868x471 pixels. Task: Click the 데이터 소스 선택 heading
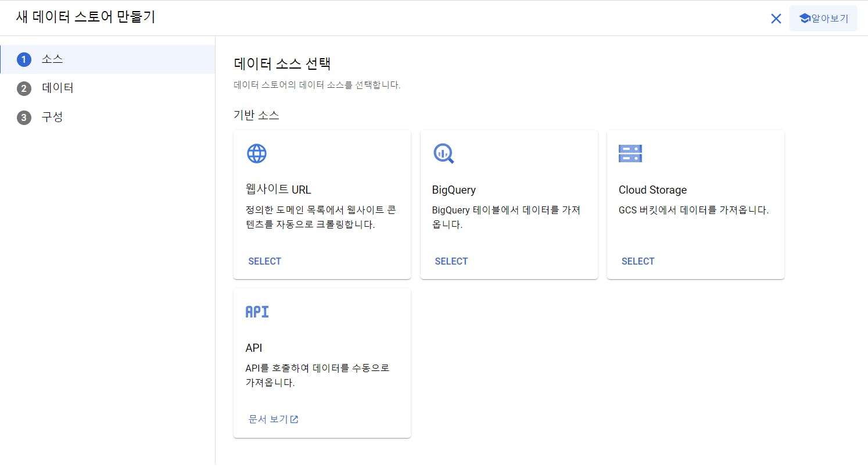[282, 63]
